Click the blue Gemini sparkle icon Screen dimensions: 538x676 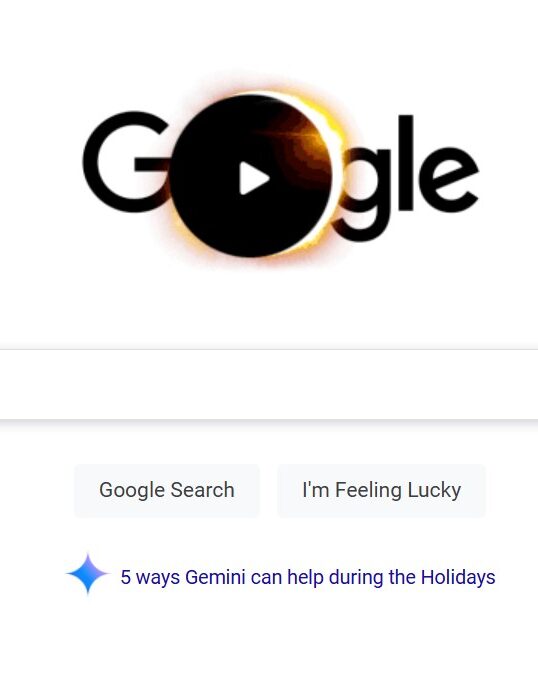click(88, 574)
